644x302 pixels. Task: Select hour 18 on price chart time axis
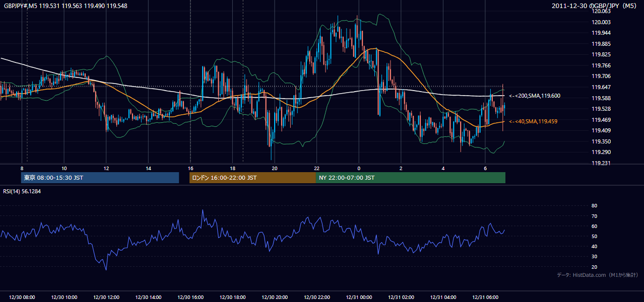[233, 168]
